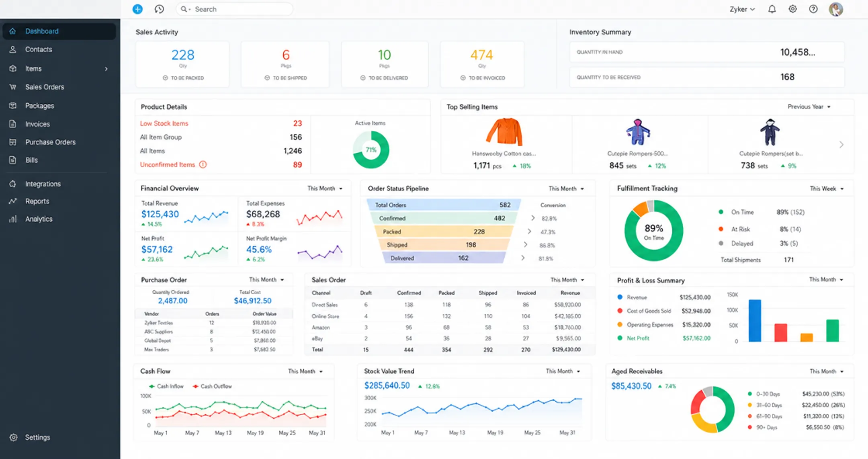Image resolution: width=868 pixels, height=459 pixels.
Task: Click the Direct Sales row label
Action: coord(325,305)
